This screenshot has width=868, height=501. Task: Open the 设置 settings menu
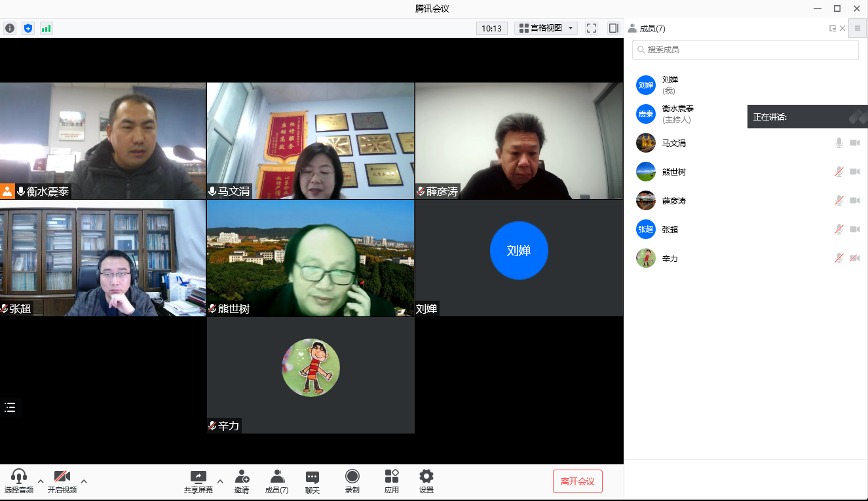[x=426, y=481]
